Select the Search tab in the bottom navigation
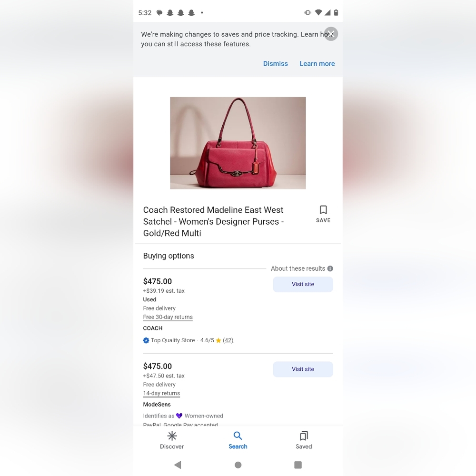 tap(238, 440)
